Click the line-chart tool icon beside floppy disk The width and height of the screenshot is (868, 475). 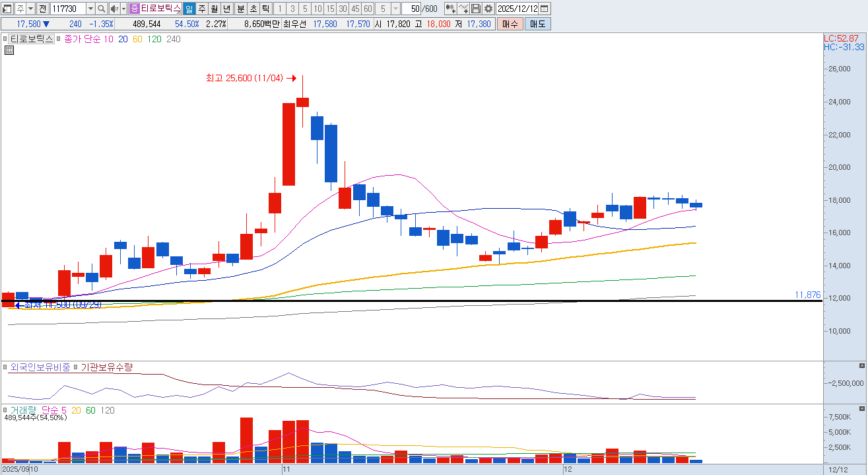463,9
